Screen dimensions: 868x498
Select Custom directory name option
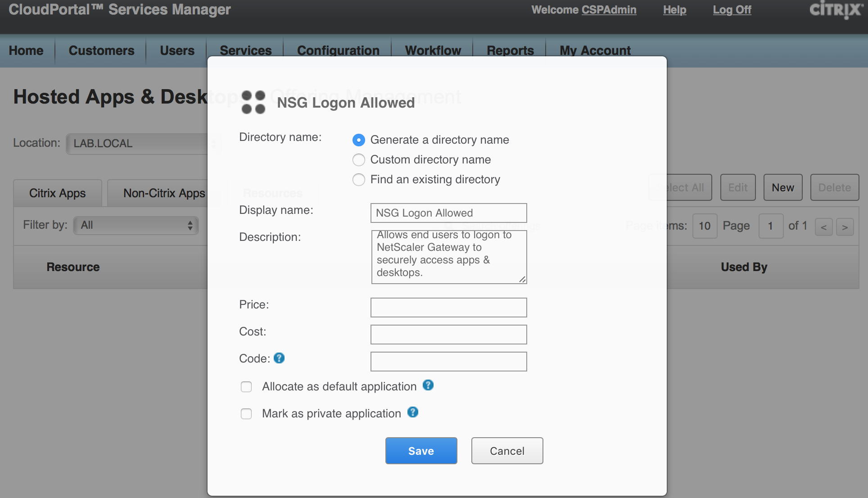coord(359,160)
